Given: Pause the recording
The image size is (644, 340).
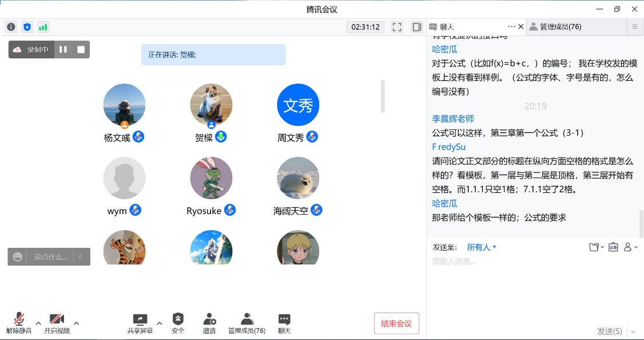Looking at the screenshot, I should [63, 50].
